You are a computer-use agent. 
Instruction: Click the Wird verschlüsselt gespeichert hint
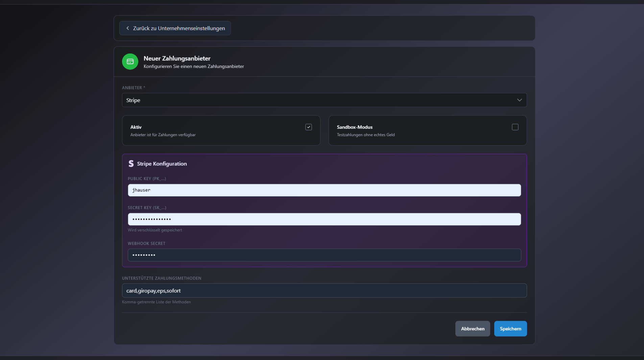[x=155, y=230]
